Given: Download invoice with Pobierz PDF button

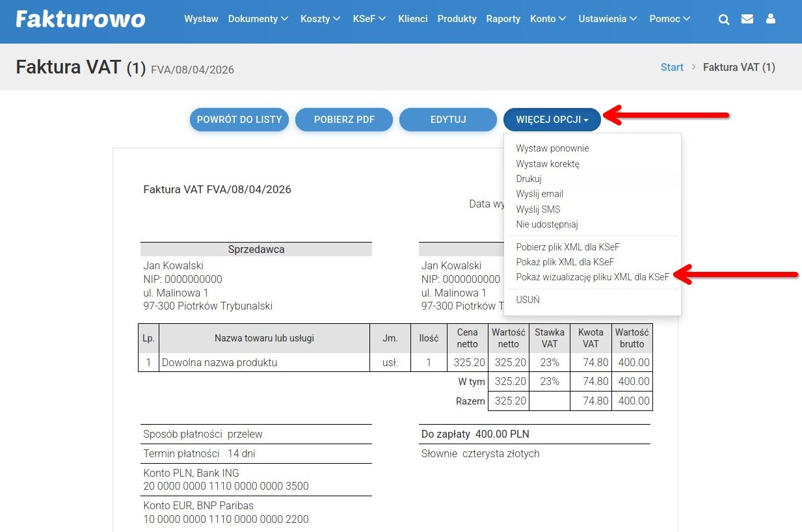Looking at the screenshot, I should point(344,120).
